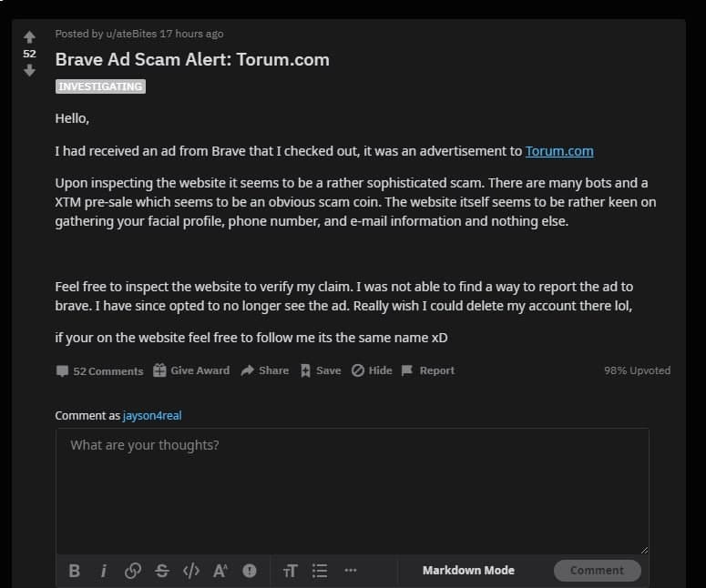Image resolution: width=706 pixels, height=588 pixels.
Task: Expand more formatting options ellipsis
Action: click(x=351, y=570)
